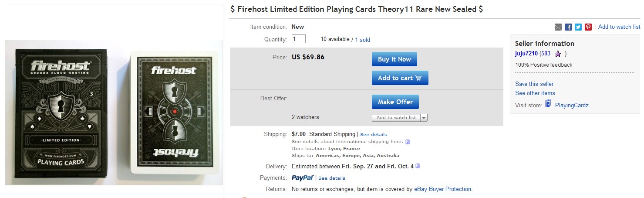Click the Quantity input field
Image resolution: width=644 pixels, height=198 pixels.
pos(299,39)
